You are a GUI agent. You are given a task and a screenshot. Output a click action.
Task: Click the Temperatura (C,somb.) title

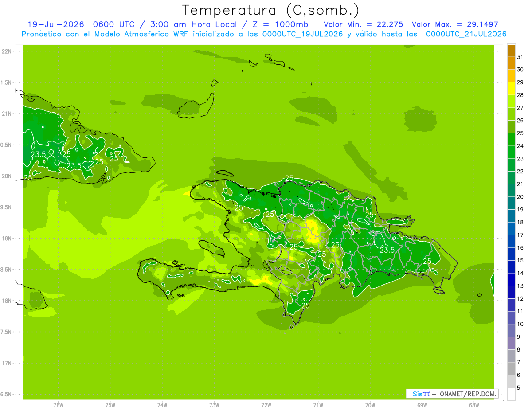tap(271, 10)
